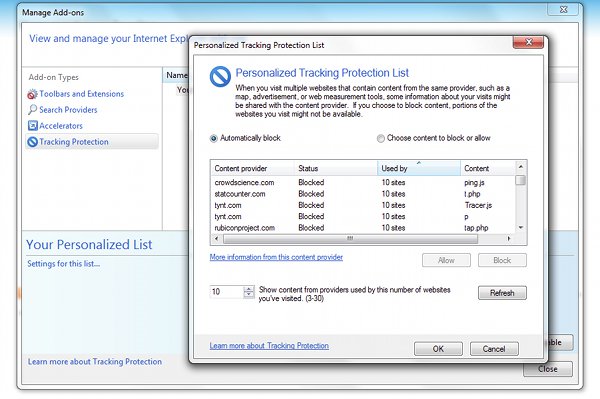Open Learn more about Tracking Protection in dialog
The width and height of the screenshot is (600, 399).
(x=269, y=345)
